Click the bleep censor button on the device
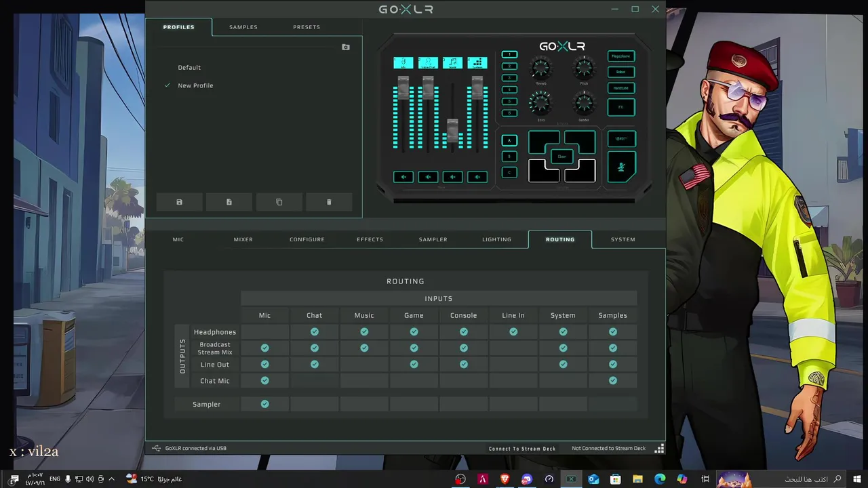 point(621,138)
